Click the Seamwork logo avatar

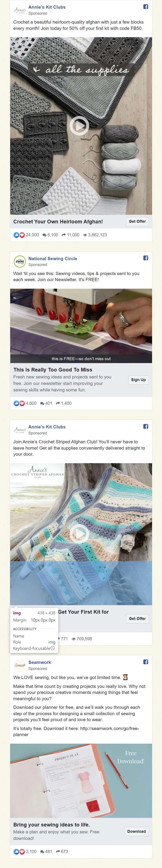19,665
